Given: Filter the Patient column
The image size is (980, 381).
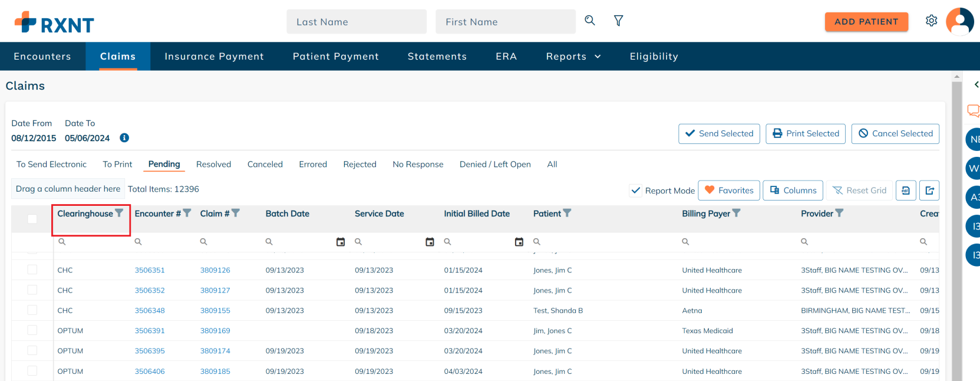Looking at the screenshot, I should pos(567,213).
